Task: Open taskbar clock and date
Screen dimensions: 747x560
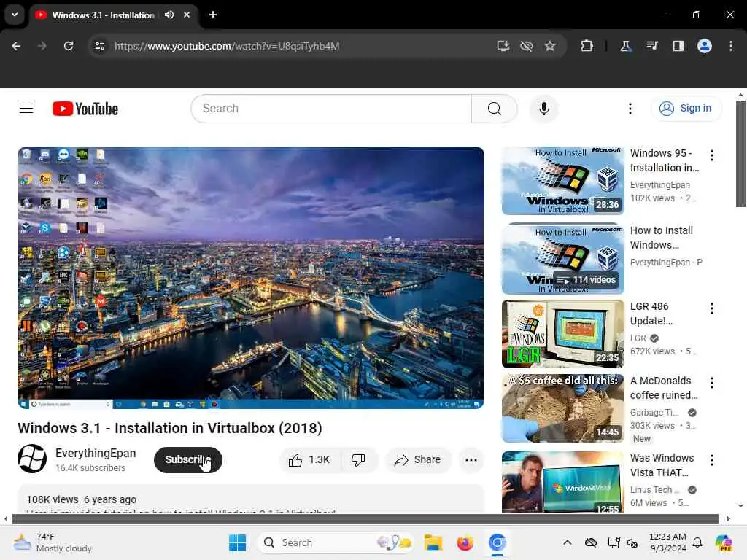Action: click(x=667, y=542)
